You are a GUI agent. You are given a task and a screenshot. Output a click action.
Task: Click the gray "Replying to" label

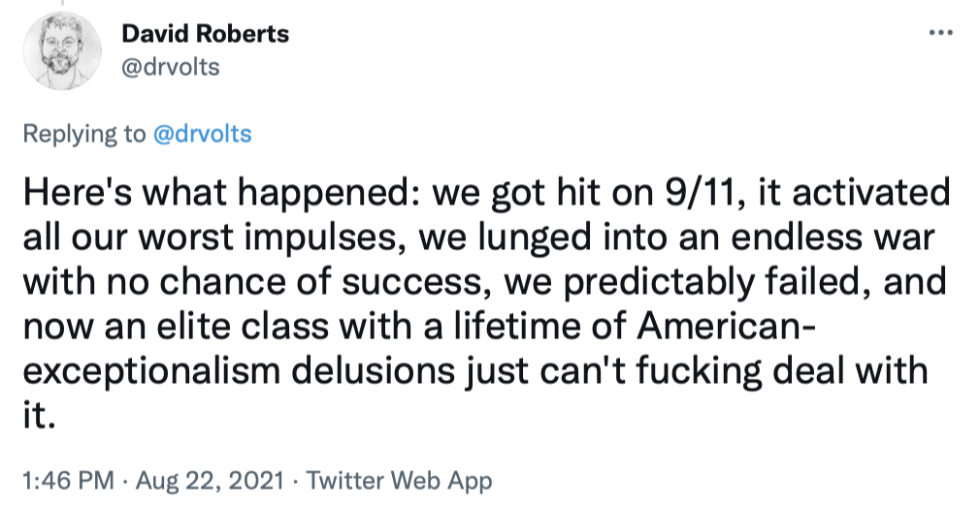coord(83,134)
